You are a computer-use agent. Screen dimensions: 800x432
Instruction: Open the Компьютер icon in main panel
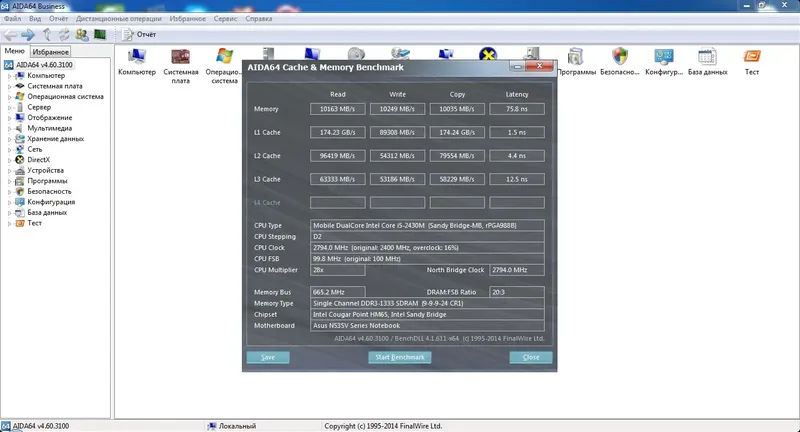pos(137,62)
